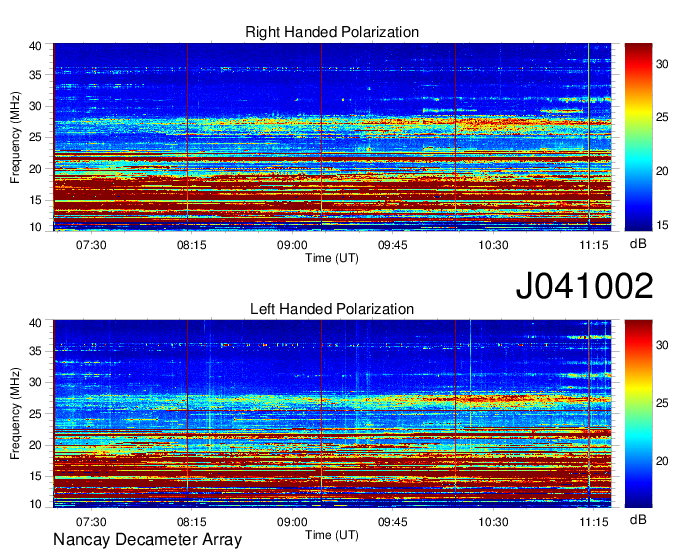Click the 10 MHz tick label on the top plot

coord(36,227)
